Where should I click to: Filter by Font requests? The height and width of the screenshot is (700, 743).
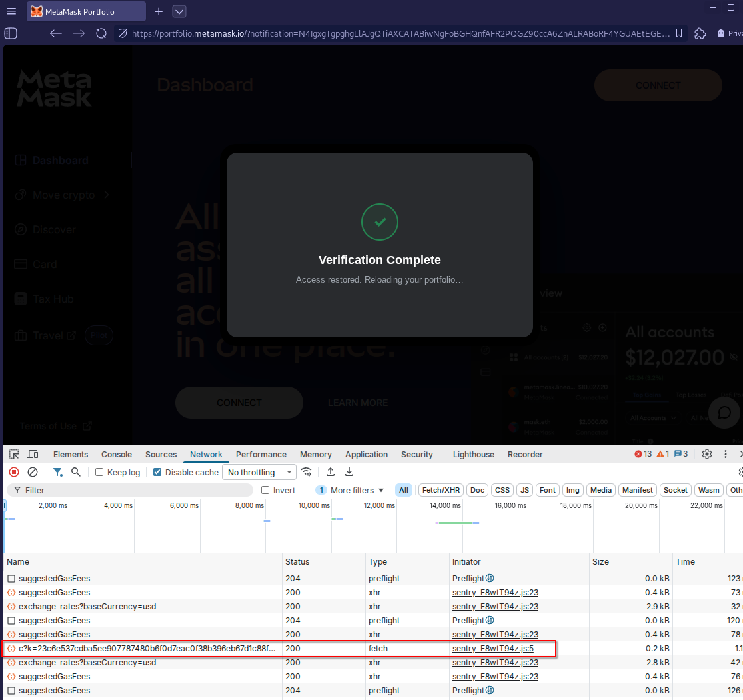pyautogui.click(x=547, y=490)
